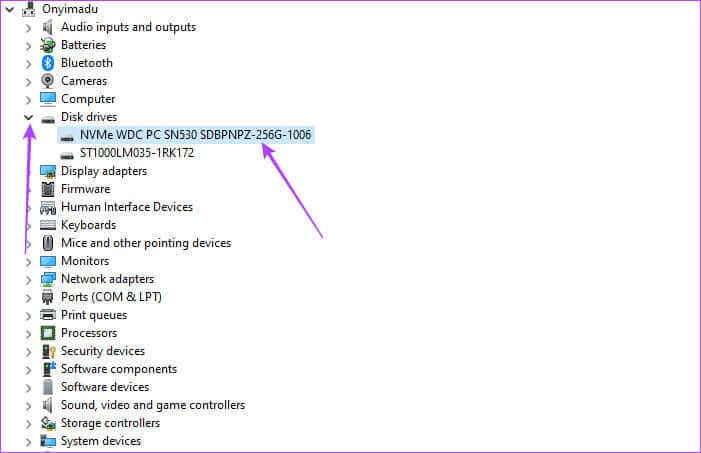Click the Print queues printer icon
This screenshot has width=701, height=453.
tap(48, 315)
